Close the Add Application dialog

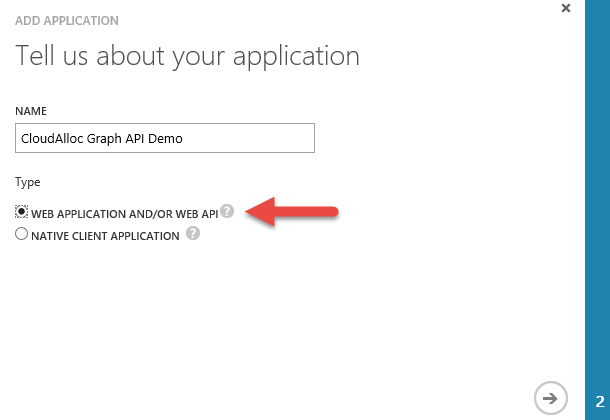click(x=566, y=8)
